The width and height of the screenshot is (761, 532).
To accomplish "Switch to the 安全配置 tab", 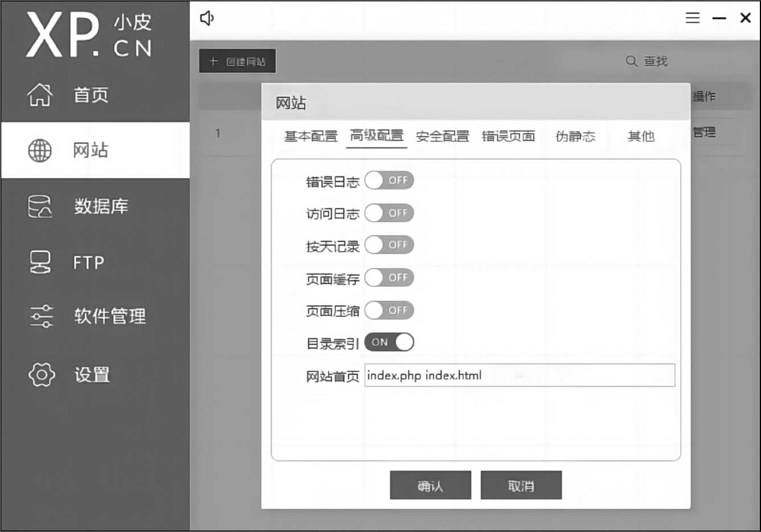I will (442, 136).
